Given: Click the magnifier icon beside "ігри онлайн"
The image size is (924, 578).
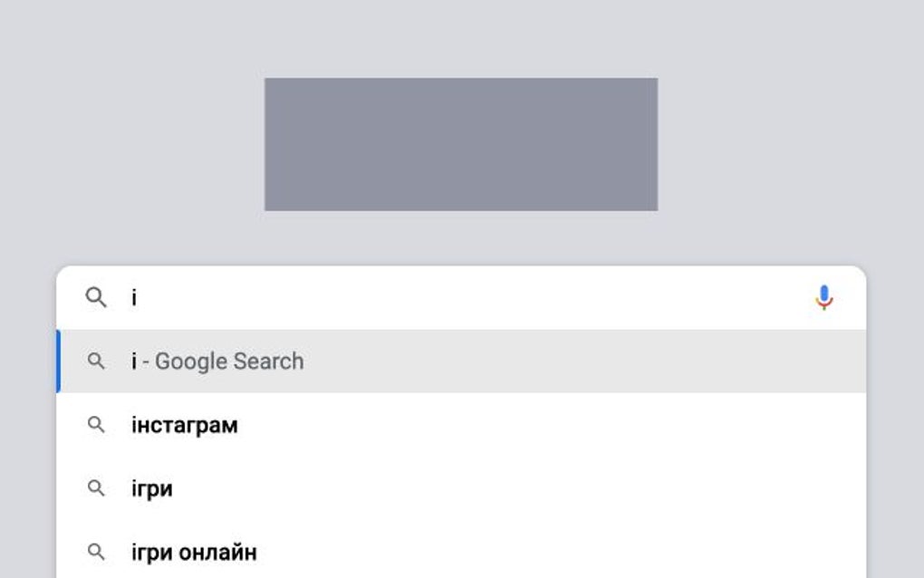Looking at the screenshot, I should (96, 550).
